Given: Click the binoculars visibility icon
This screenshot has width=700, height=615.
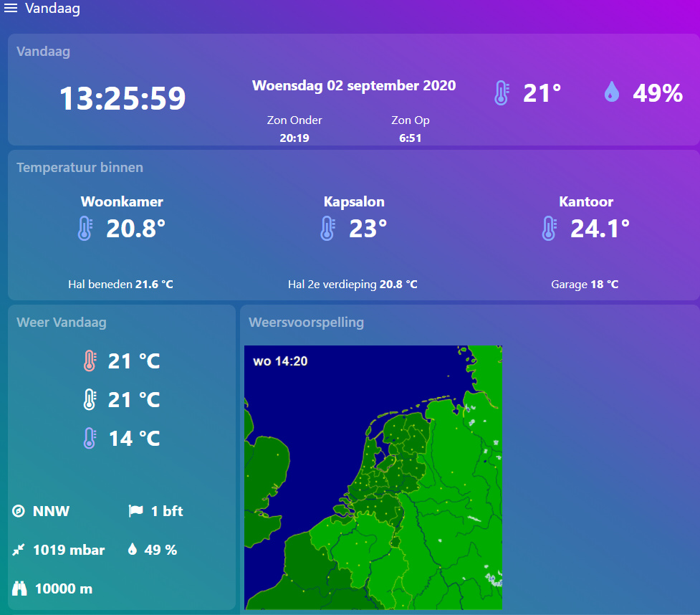Looking at the screenshot, I should (x=19, y=588).
